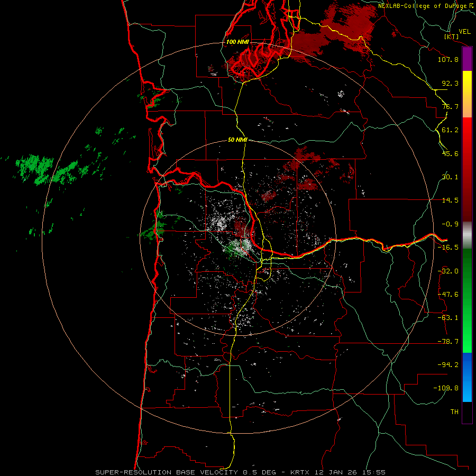The image size is (476, 476).
Task: Click the -94.2 value on the velocity scale
Action: click(448, 364)
